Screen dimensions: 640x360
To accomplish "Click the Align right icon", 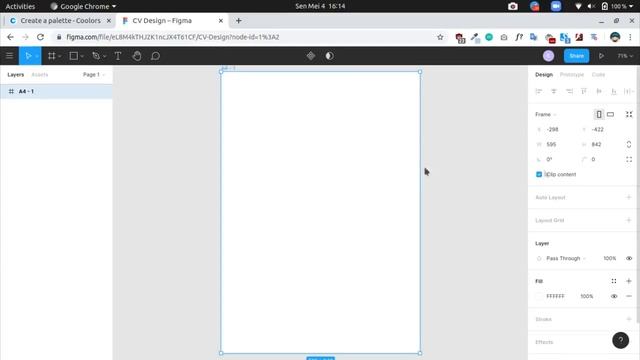I will tap(569, 91).
